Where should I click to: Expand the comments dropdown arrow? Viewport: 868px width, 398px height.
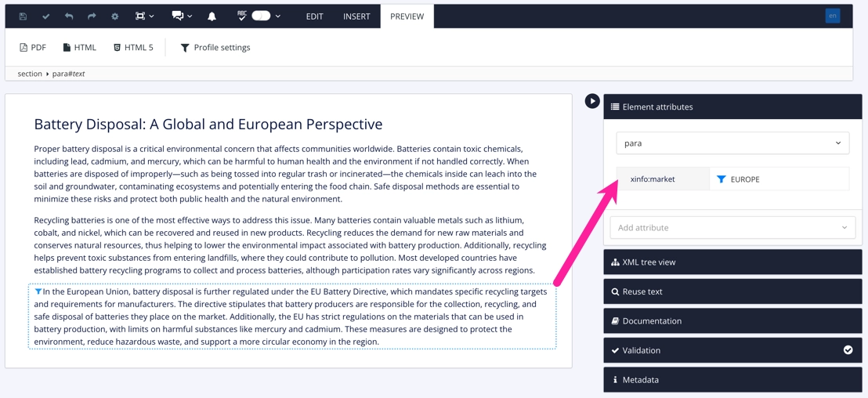click(190, 16)
